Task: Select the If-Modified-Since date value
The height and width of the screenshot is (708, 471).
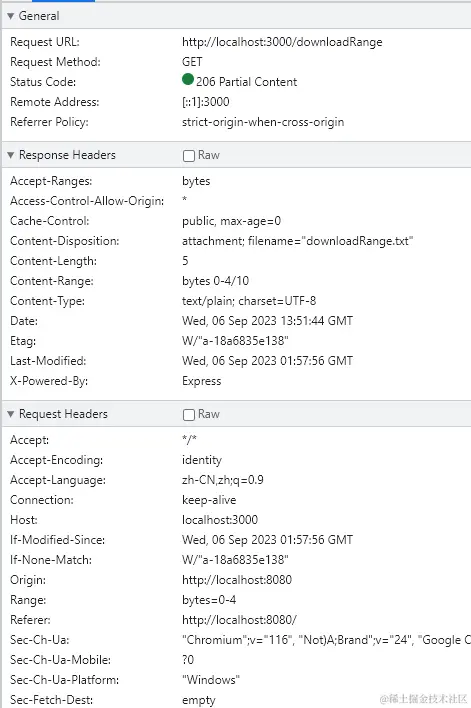Action: click(x=267, y=540)
